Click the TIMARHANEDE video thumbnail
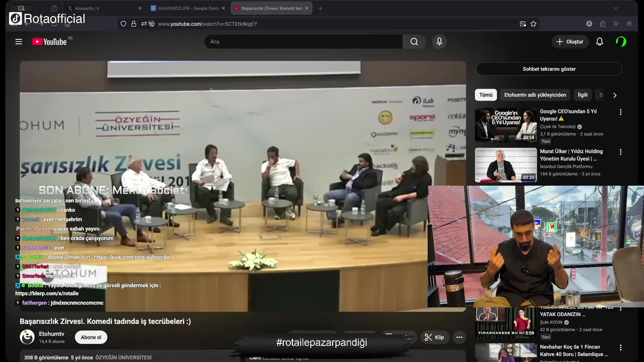Viewport: 644px width, 362px height. pos(506,322)
